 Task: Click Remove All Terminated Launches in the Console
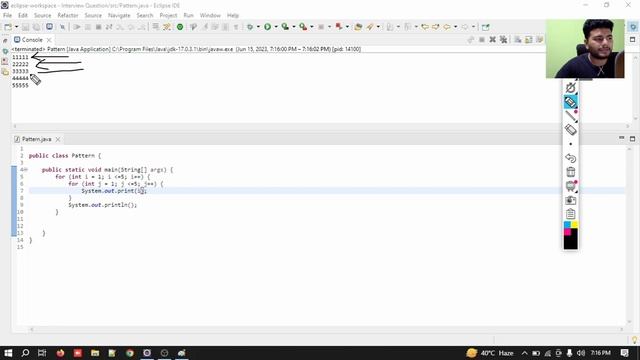(503, 40)
